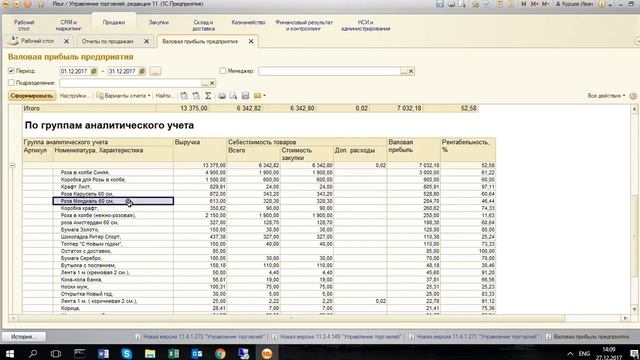Click the save diskette icon in report toolbar
640x360 pixels.
245,96
